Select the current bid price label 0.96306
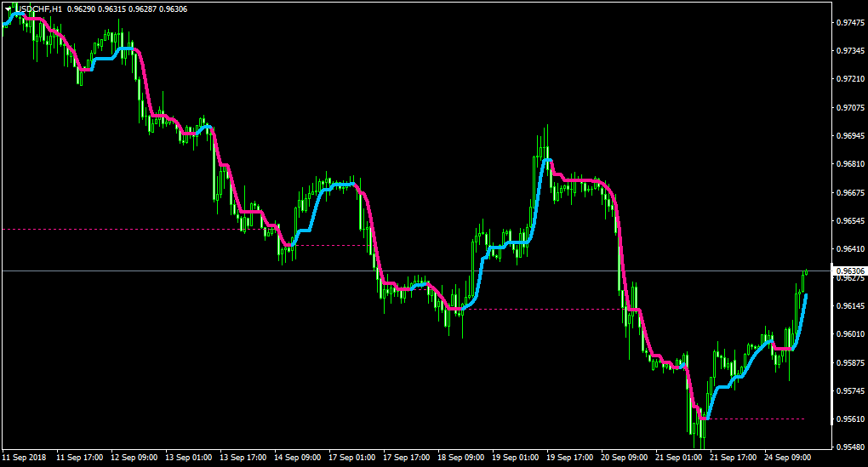Image resolution: width=868 pixels, height=467 pixels. pyautogui.click(x=850, y=271)
